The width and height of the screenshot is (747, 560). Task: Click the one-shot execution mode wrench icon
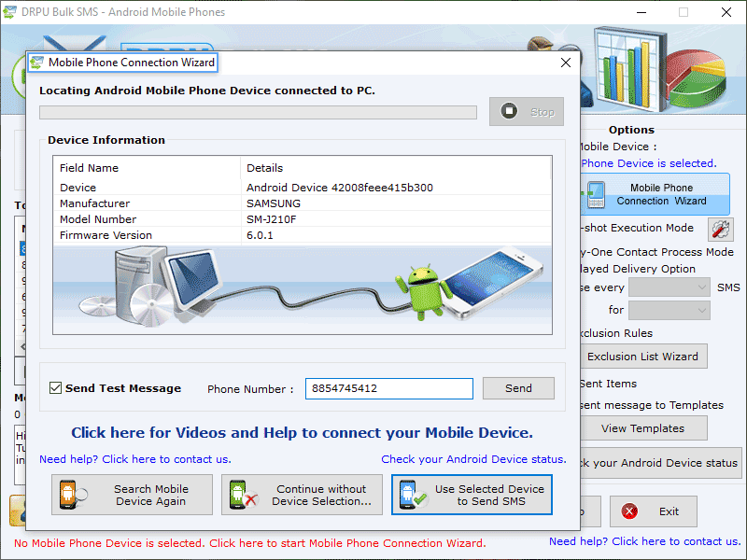pyautogui.click(x=720, y=229)
